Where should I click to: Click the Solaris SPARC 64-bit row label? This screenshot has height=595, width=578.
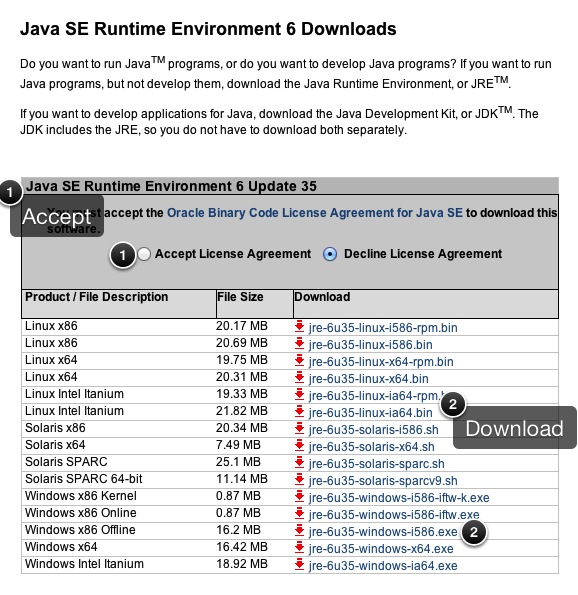tap(83, 479)
